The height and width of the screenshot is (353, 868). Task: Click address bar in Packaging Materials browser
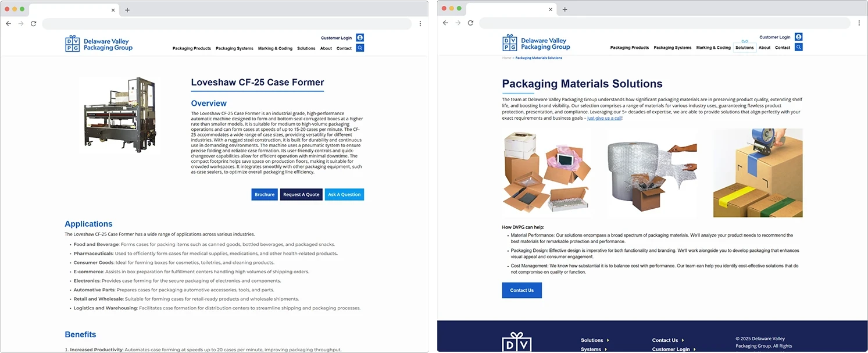tap(665, 23)
